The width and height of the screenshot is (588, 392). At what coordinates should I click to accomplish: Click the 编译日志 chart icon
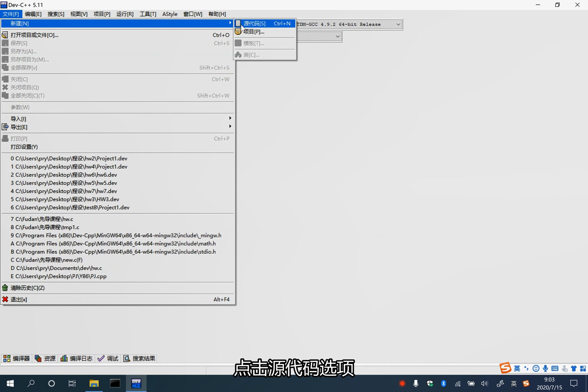click(x=64, y=358)
